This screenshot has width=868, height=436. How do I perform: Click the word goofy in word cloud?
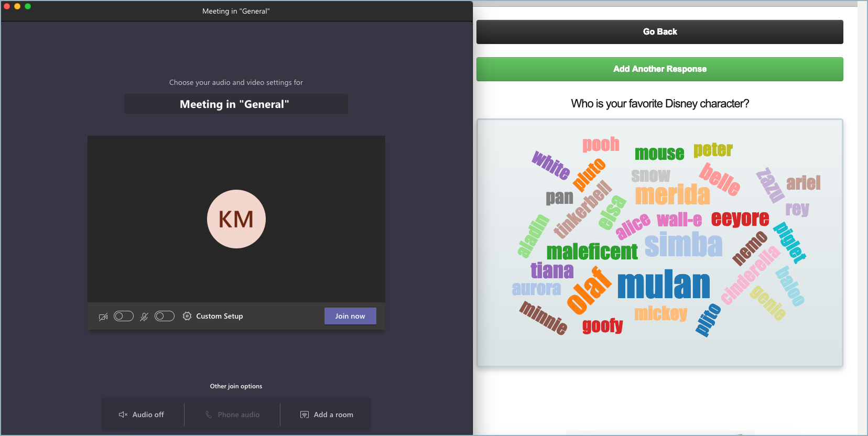click(x=603, y=326)
